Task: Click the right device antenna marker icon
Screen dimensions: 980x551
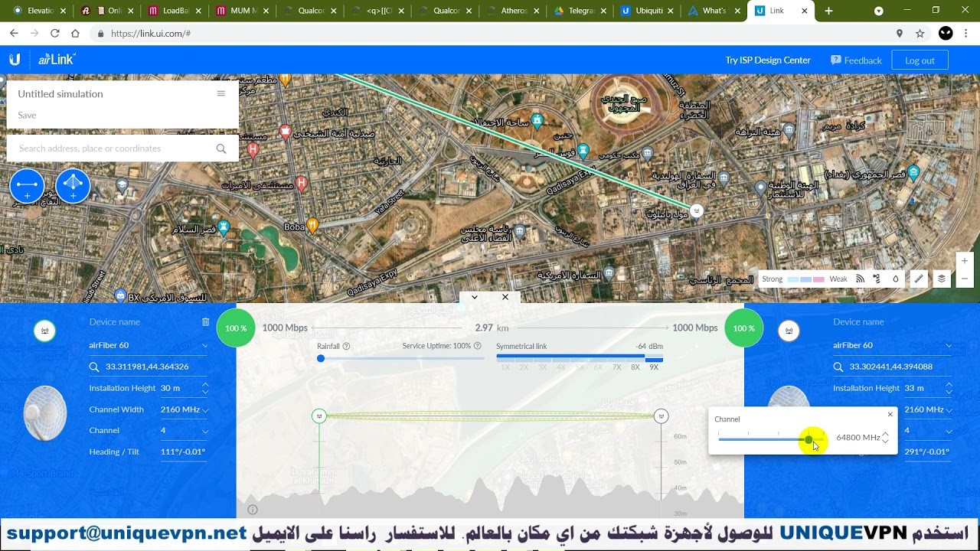Action: (x=789, y=331)
